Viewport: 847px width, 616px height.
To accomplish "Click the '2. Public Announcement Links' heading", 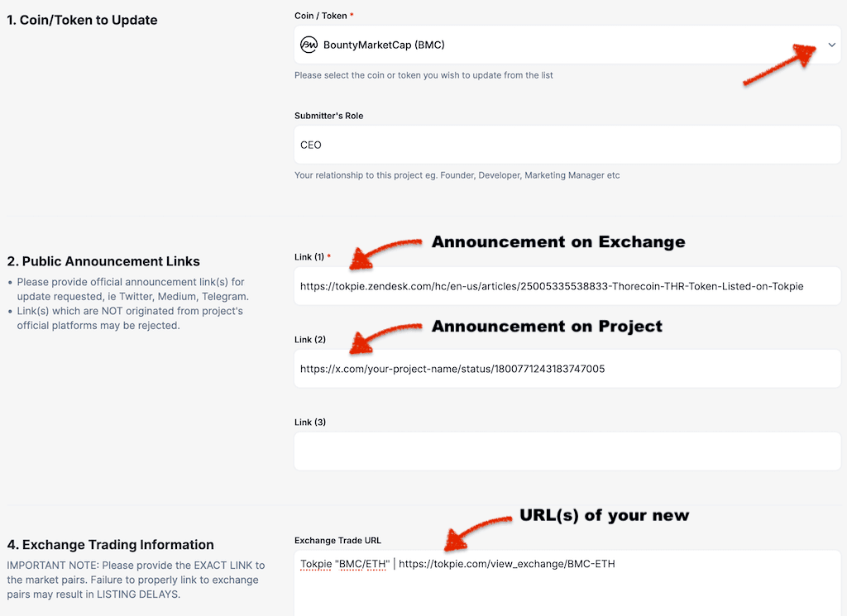I will pos(103,261).
